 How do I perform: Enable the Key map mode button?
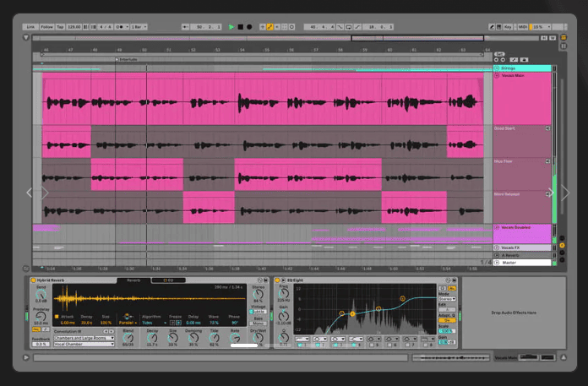(x=508, y=27)
